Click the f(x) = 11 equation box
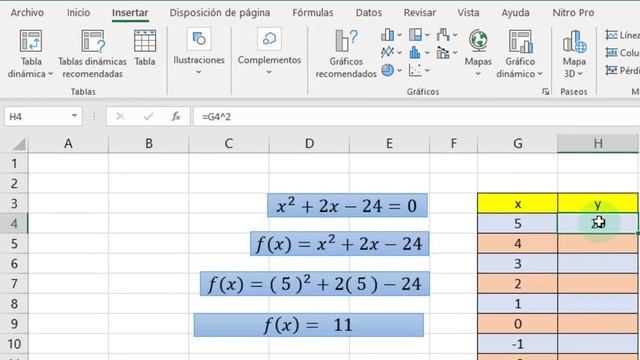 [x=309, y=325]
